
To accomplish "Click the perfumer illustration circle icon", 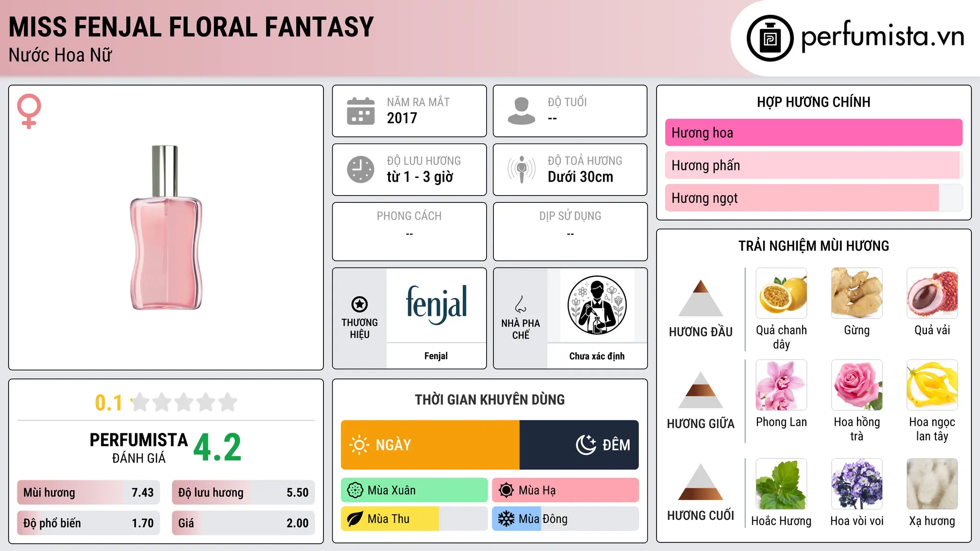I will [597, 305].
